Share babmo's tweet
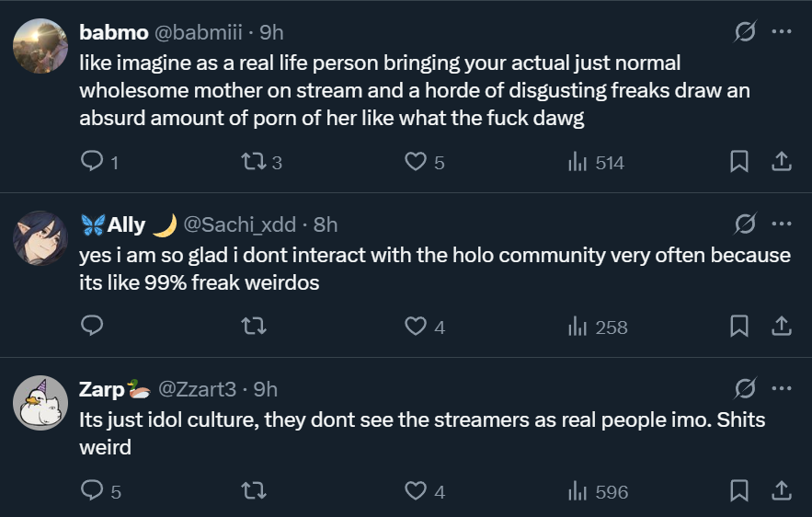Viewport: 812px width, 517px height. pos(781,162)
